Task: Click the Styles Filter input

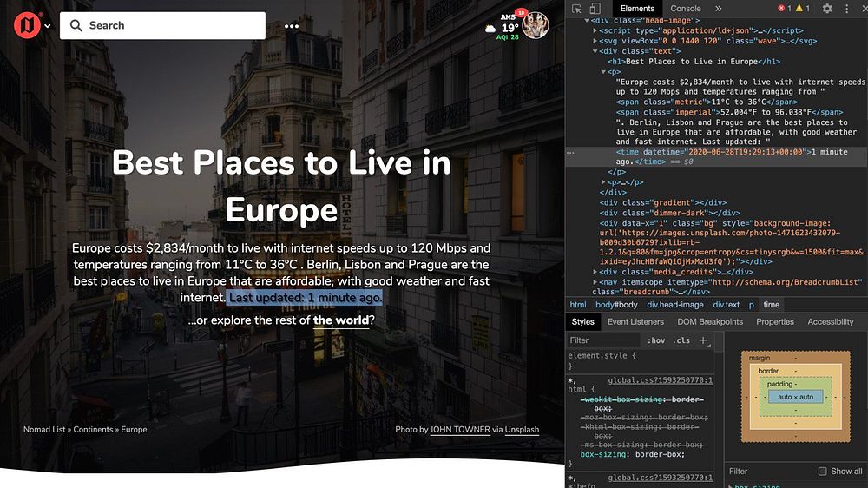Action: tap(603, 340)
